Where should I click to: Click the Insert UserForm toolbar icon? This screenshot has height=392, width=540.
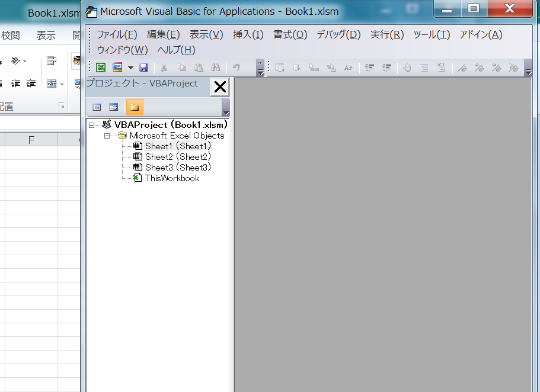point(117,68)
